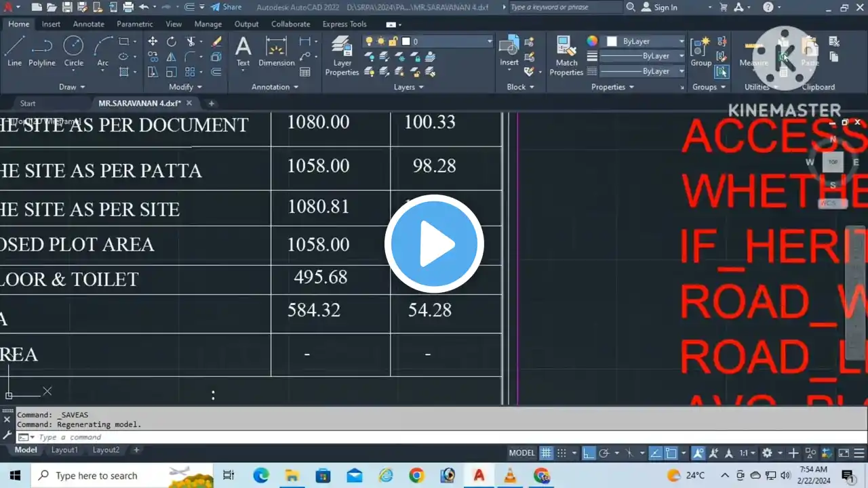Screen dimensions: 868x488
Task: Expand the Properties panel dropdown
Action: (x=612, y=87)
